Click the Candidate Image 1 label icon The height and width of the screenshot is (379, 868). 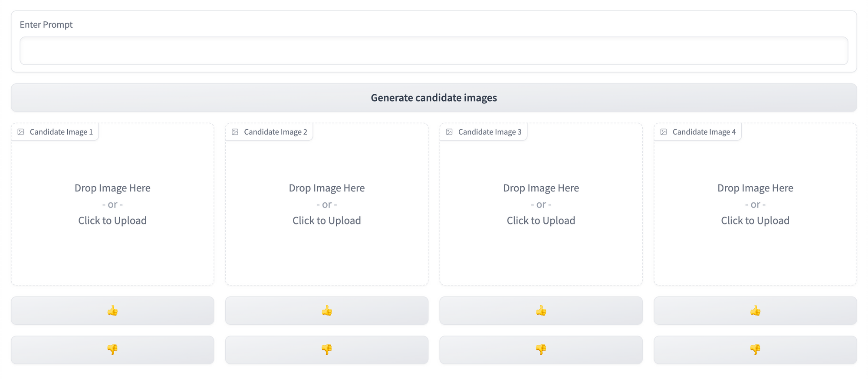point(21,132)
